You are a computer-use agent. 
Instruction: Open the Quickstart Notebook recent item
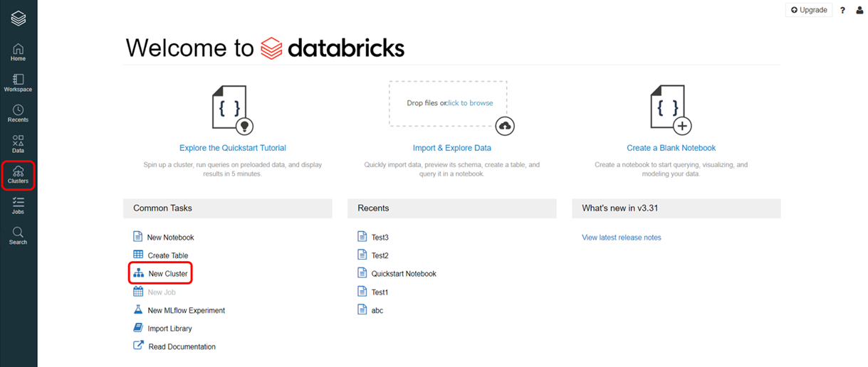coord(403,274)
